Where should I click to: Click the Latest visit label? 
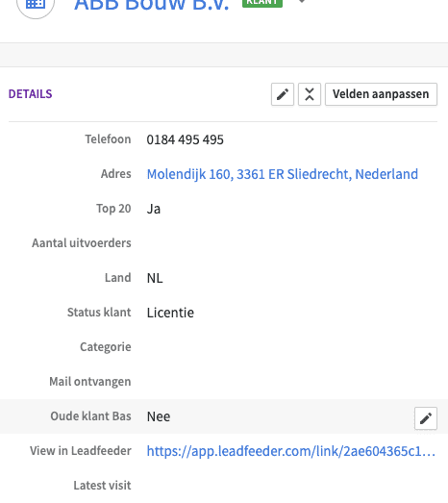pyautogui.click(x=102, y=486)
